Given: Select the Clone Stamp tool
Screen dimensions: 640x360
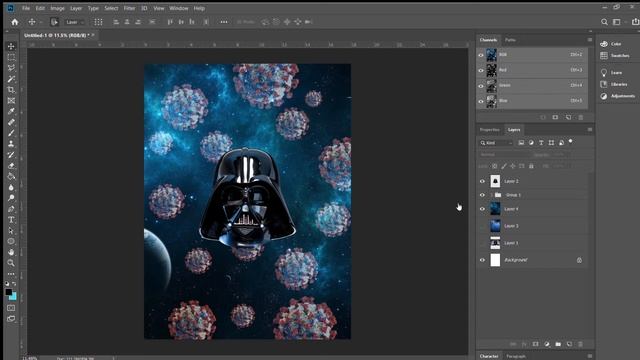Looking at the screenshot, I should click(11, 144).
